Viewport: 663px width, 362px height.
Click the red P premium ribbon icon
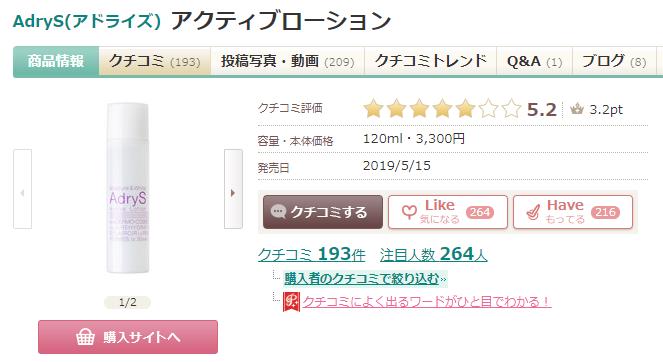(291, 302)
